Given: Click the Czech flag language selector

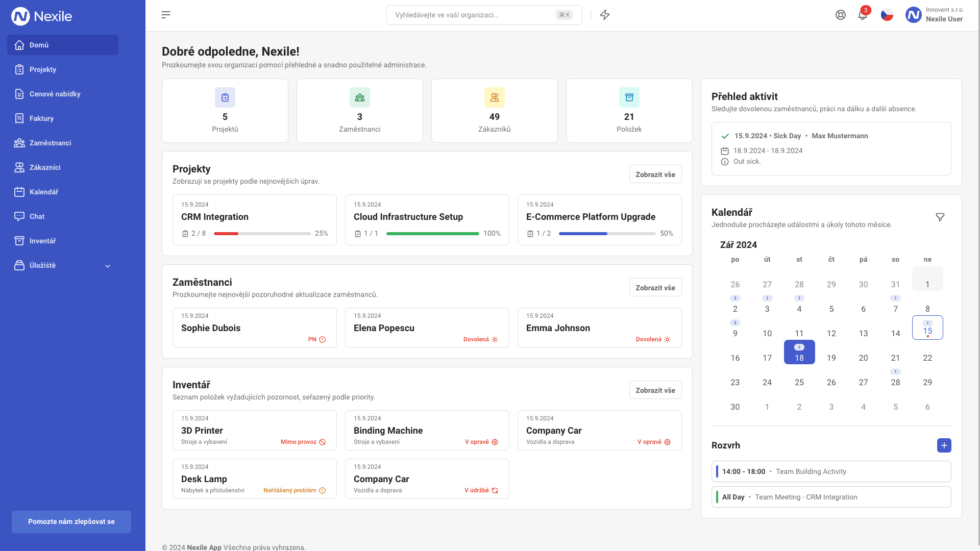Looking at the screenshot, I should 887,15.
